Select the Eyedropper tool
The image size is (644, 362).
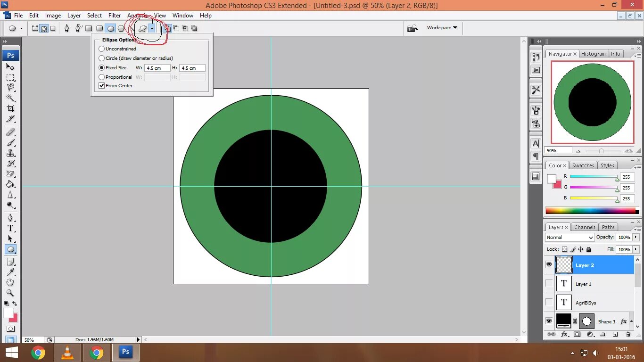pyautogui.click(x=10, y=272)
